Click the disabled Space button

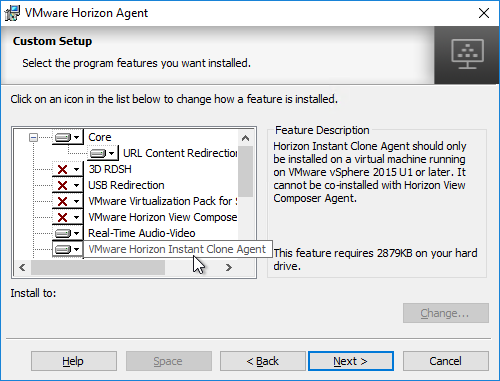(169, 361)
